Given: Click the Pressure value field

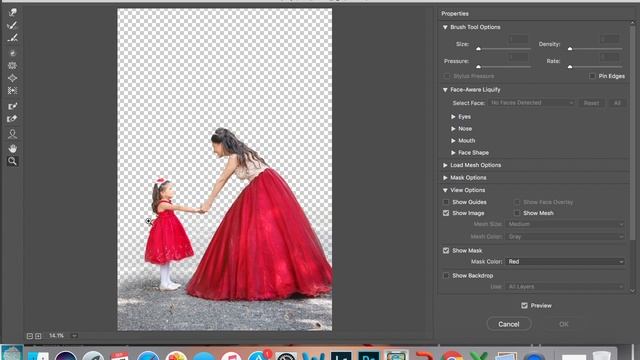Looking at the screenshot, I should coord(518,57).
